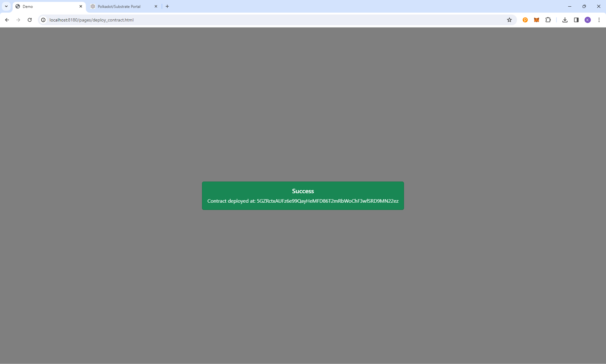Bookmark this page with star icon

point(509,20)
